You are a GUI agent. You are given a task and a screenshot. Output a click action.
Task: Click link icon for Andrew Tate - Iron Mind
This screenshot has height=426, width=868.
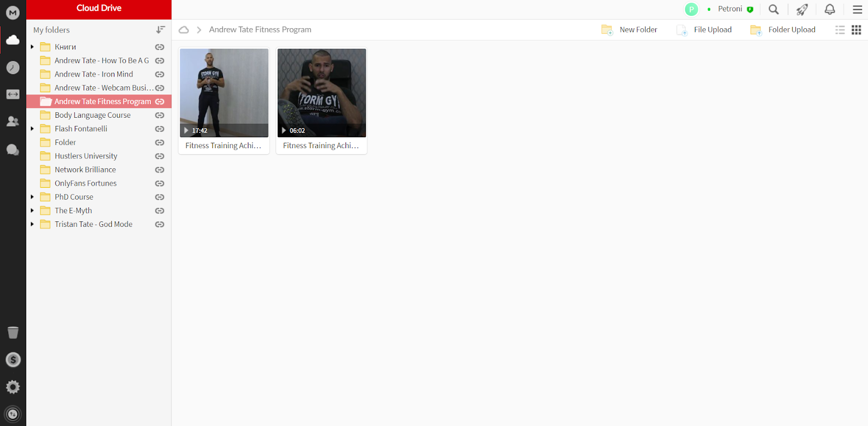click(x=159, y=74)
